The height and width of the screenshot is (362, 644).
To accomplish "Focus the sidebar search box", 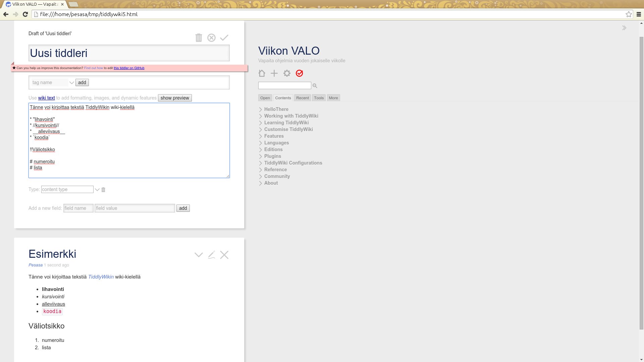I will [x=285, y=86].
